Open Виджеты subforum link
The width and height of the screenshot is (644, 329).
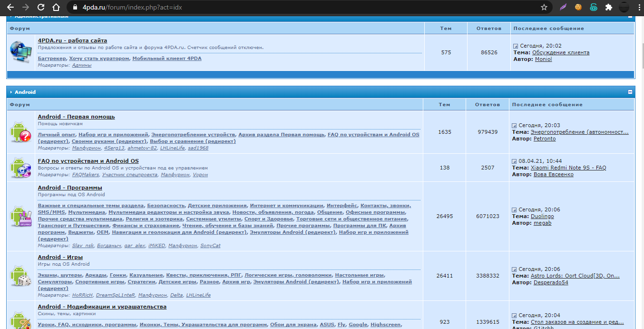(80, 232)
